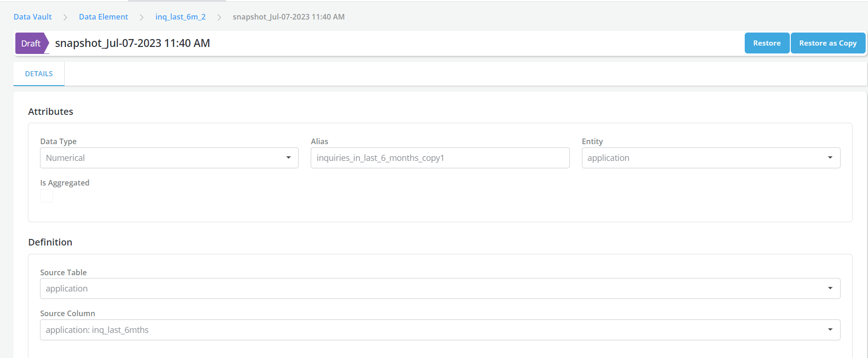868x358 pixels.
Task: Click the chevron after Data Element breadcrumb
Action: pyautogui.click(x=141, y=17)
